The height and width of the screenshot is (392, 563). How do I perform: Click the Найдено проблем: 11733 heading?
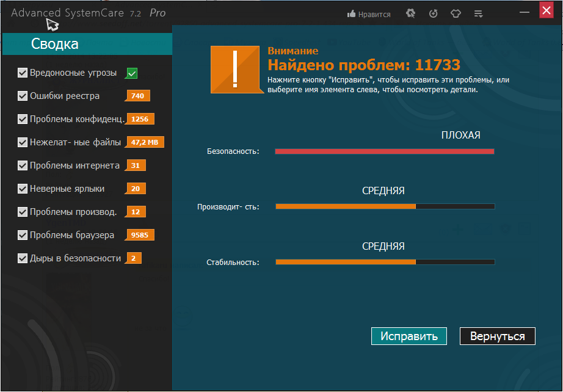pos(364,65)
